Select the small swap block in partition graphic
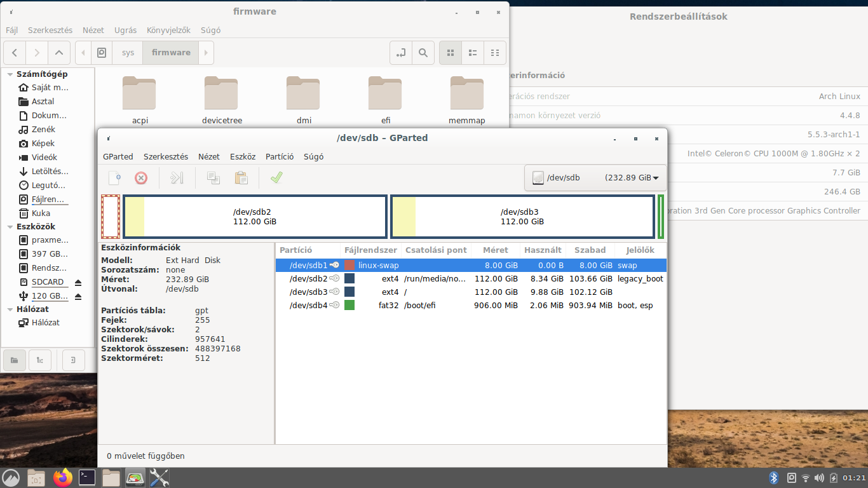This screenshot has height=488, width=868. [x=111, y=217]
